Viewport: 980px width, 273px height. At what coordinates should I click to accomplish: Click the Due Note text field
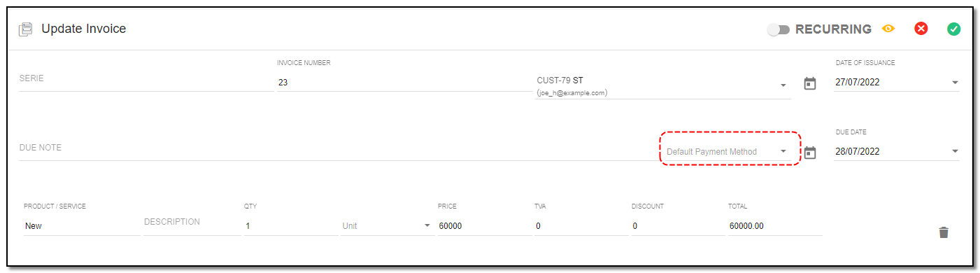pyautogui.click(x=337, y=148)
